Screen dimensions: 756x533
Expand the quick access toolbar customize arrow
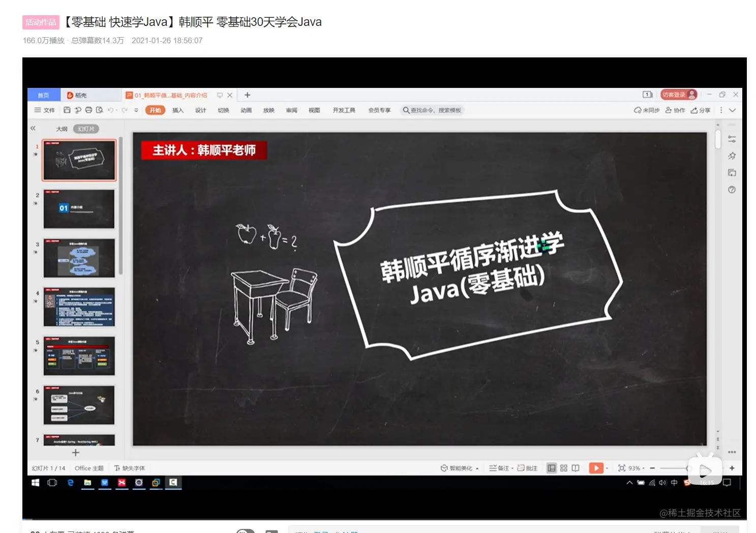pos(136,110)
